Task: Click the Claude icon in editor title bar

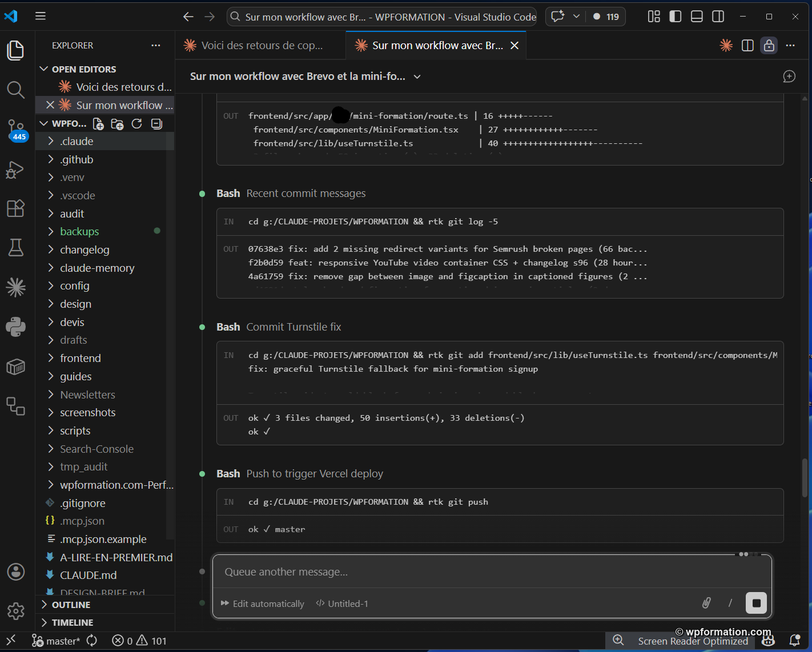Action: point(726,45)
